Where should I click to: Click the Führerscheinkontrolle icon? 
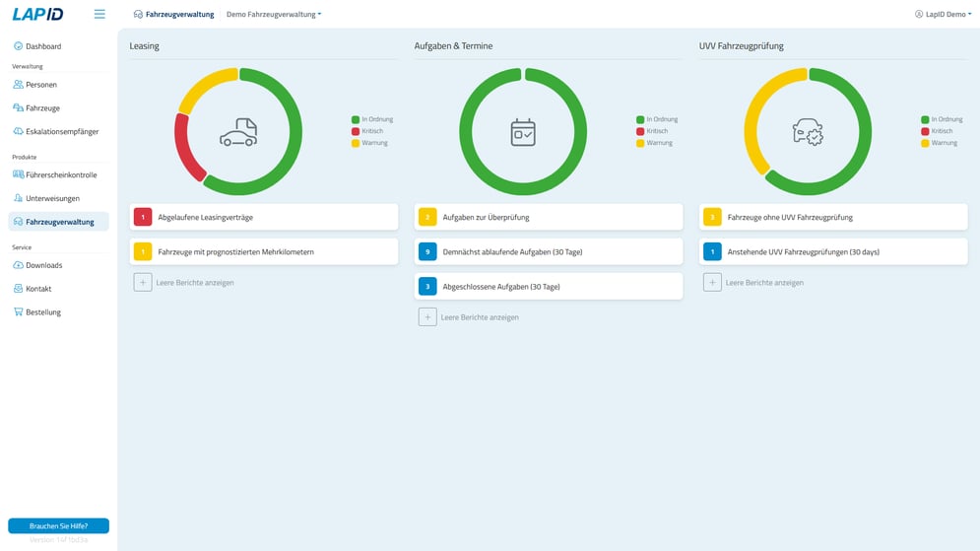pos(18,174)
